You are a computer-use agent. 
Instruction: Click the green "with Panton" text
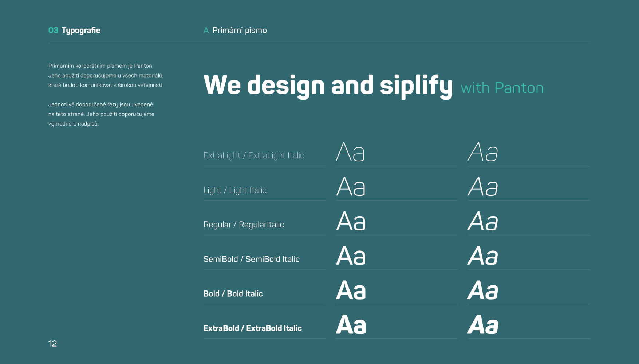point(502,88)
